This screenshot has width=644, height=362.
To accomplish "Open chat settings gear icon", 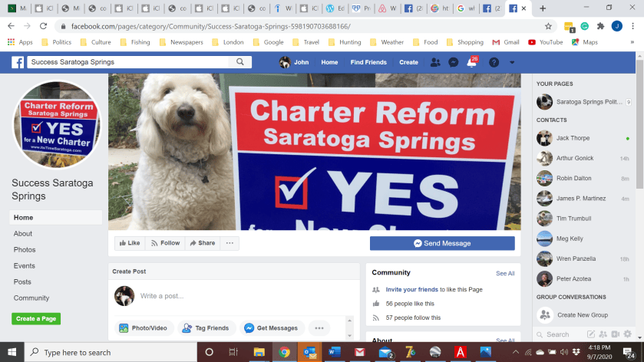I will [x=628, y=334].
